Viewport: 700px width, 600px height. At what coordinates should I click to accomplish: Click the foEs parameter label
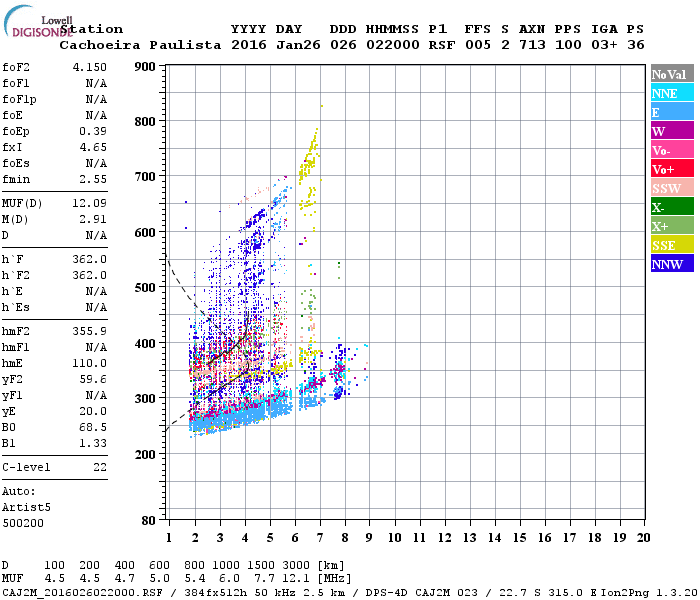16,163
